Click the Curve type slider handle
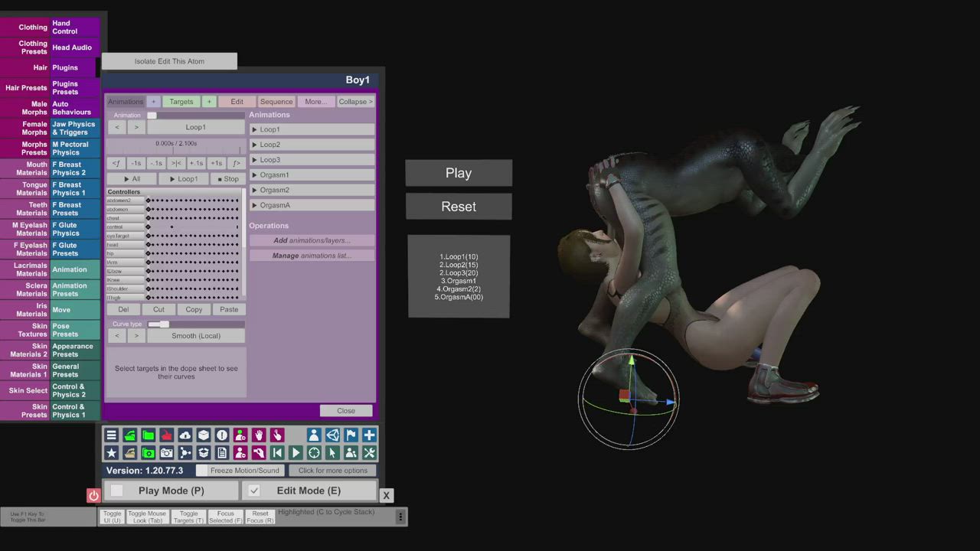Screen dimensions: 980x551 [x=164, y=324]
